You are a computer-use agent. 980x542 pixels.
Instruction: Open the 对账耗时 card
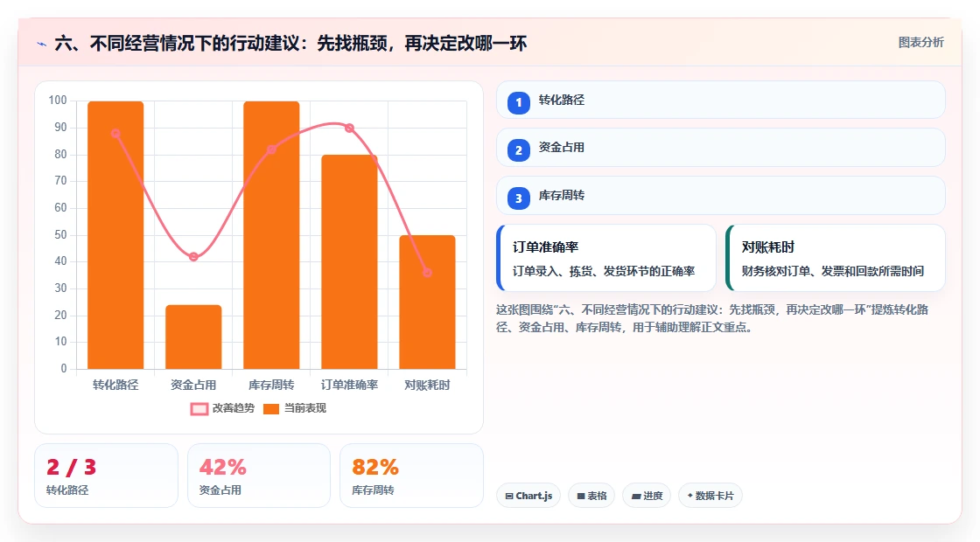pos(836,258)
